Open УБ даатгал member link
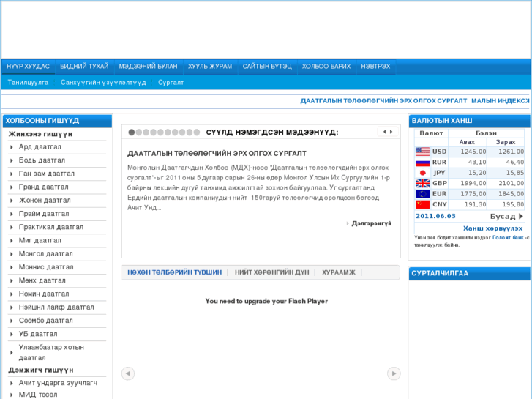The image size is (532, 399). pyautogui.click(x=38, y=334)
